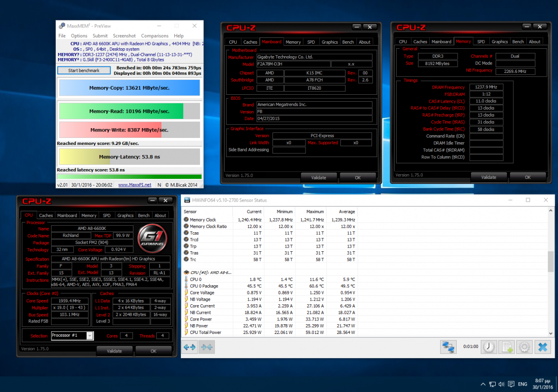Click Start benchmark button in MaxxMEM
This screenshot has height=392, width=558.
click(x=84, y=71)
